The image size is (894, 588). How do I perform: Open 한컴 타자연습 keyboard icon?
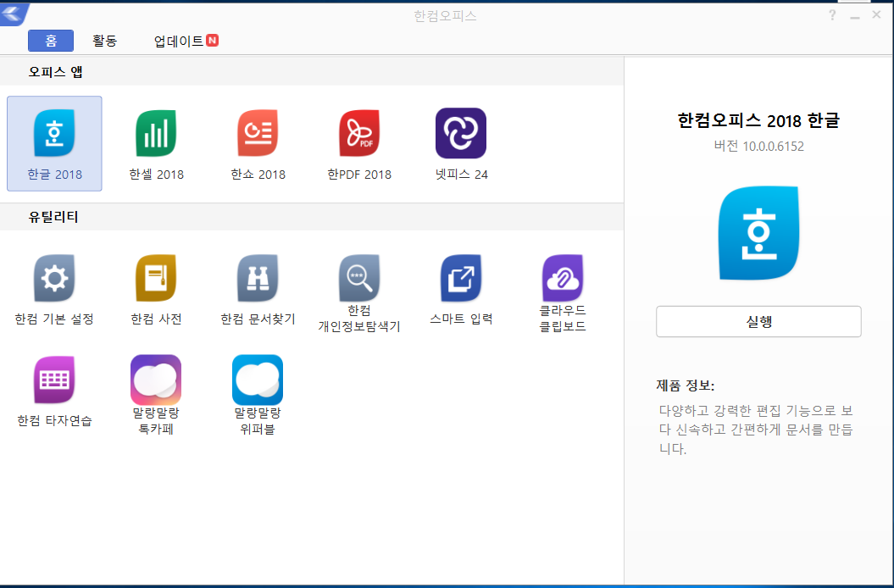[x=54, y=380]
